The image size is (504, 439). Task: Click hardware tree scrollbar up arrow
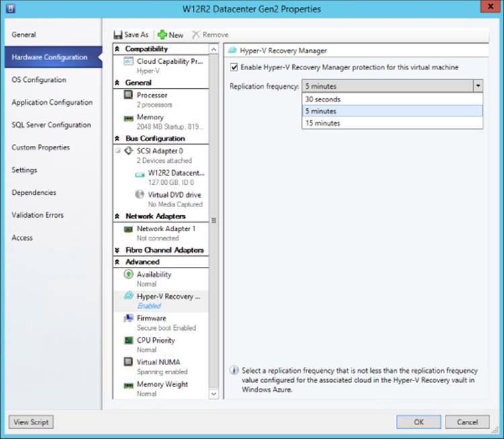click(214, 49)
